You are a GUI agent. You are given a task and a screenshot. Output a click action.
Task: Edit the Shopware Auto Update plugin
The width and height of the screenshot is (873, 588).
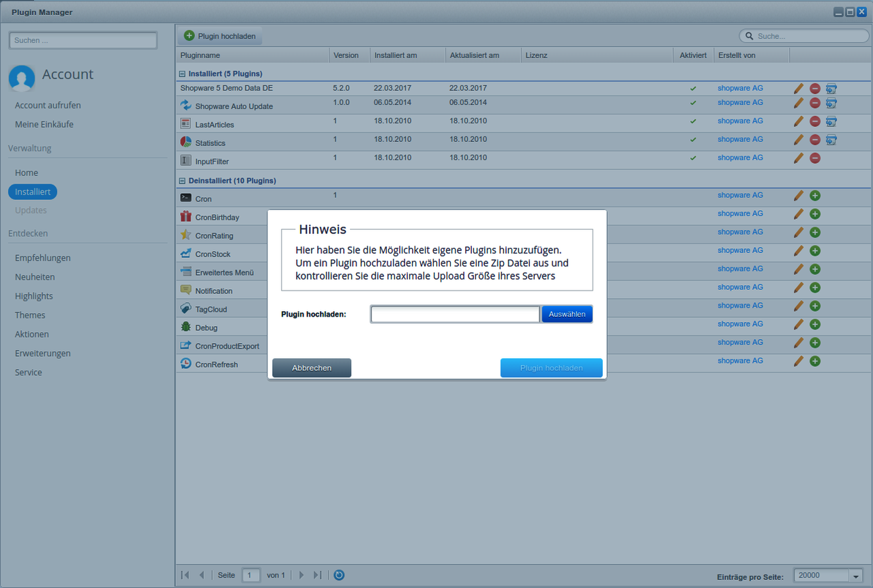(x=799, y=103)
